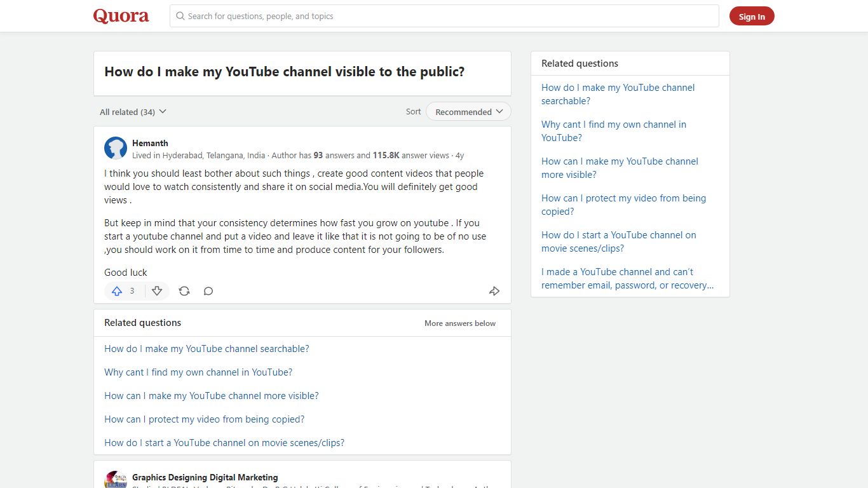Open sidebar link 'How do I make my YouTube channel searchable?'
This screenshot has height=488, width=868.
(618, 94)
